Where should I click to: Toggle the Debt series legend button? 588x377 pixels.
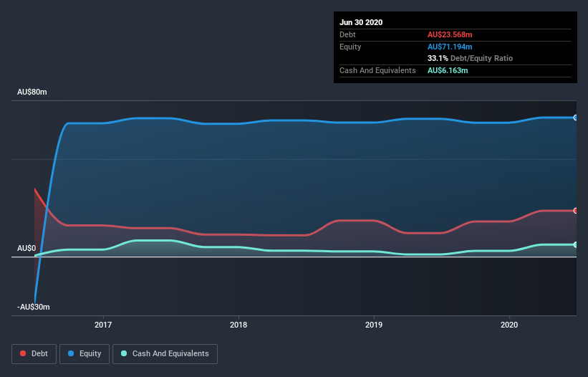point(34,354)
